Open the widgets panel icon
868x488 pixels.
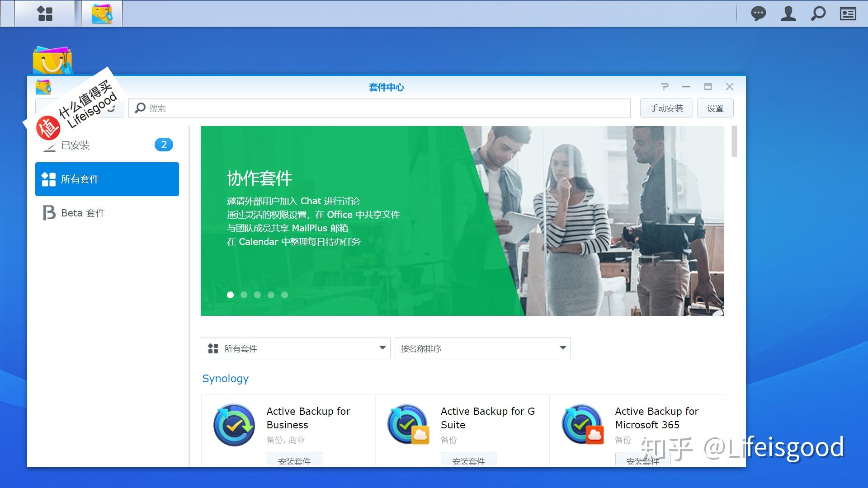(x=848, y=14)
